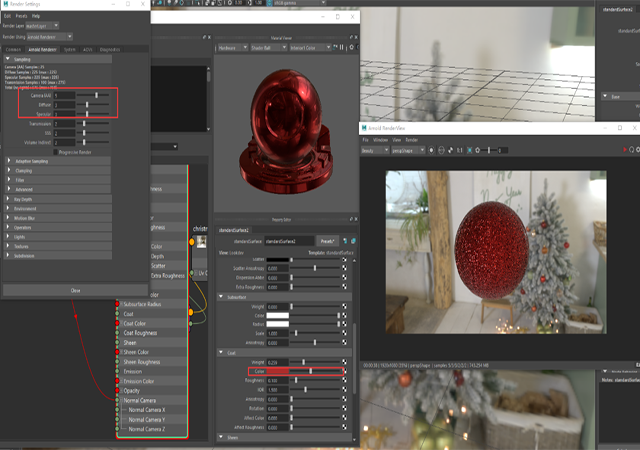Image resolution: width=640 pixels, height=450 pixels.
Task: Click the map checker icon beside Coat Weight
Action: coord(344,362)
